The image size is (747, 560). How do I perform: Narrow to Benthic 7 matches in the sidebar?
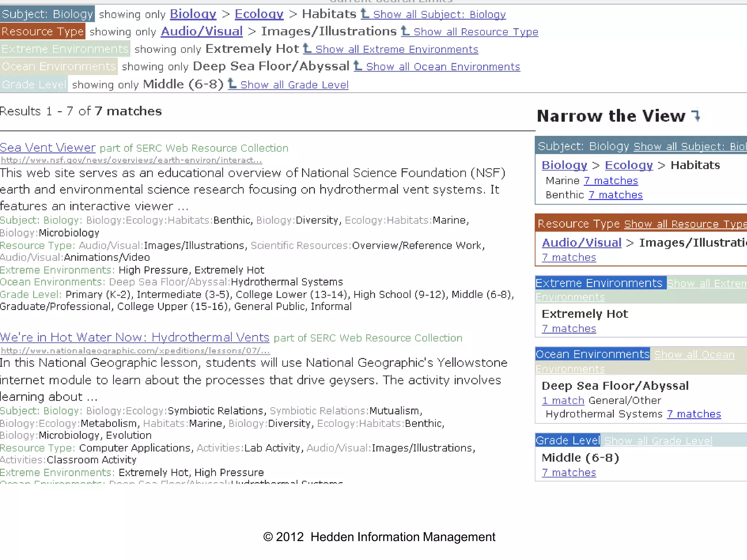pos(616,195)
